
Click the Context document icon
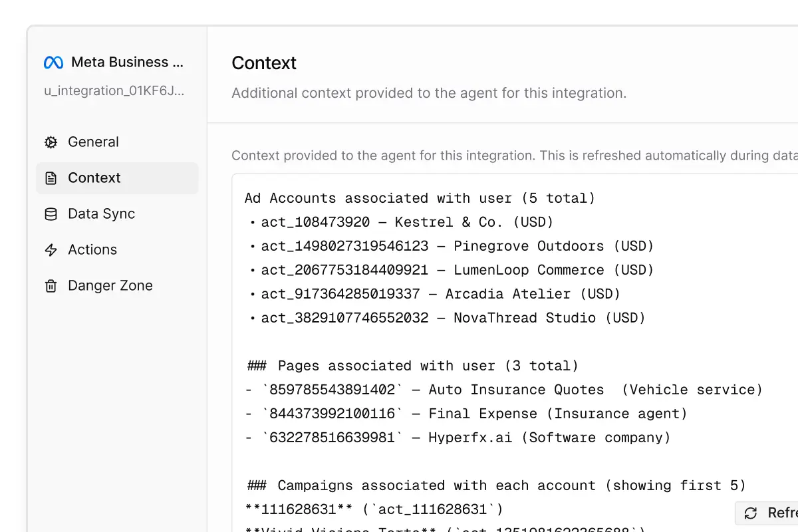[51, 178]
